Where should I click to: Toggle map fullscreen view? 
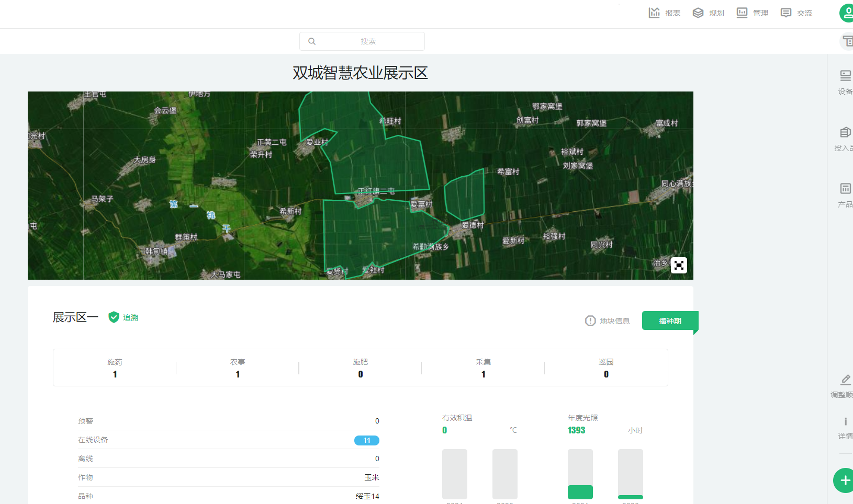pos(679,266)
